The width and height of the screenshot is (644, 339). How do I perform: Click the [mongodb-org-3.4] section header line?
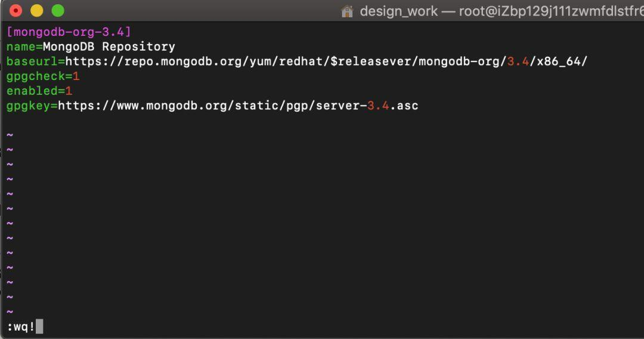[69, 32]
